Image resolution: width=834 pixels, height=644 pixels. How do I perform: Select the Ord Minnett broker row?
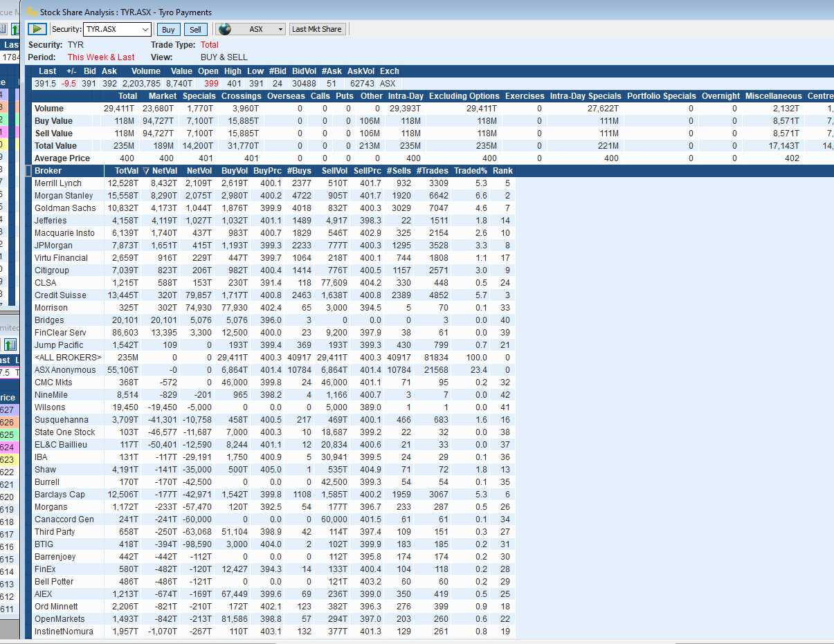pyautogui.click(x=273, y=607)
